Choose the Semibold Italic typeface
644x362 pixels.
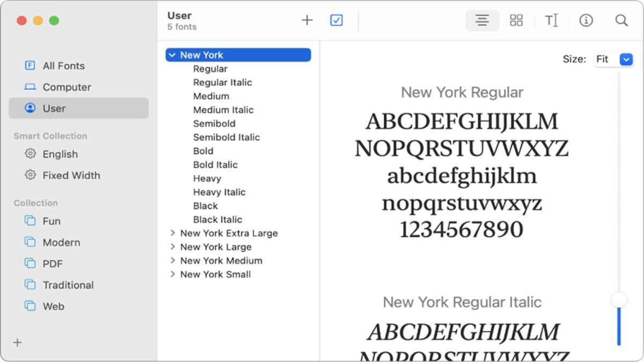tap(226, 137)
